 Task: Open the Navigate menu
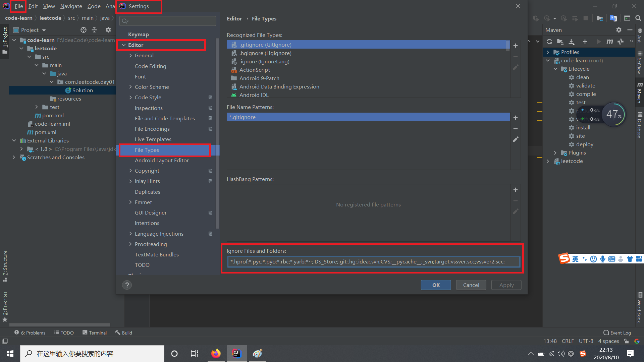[71, 6]
